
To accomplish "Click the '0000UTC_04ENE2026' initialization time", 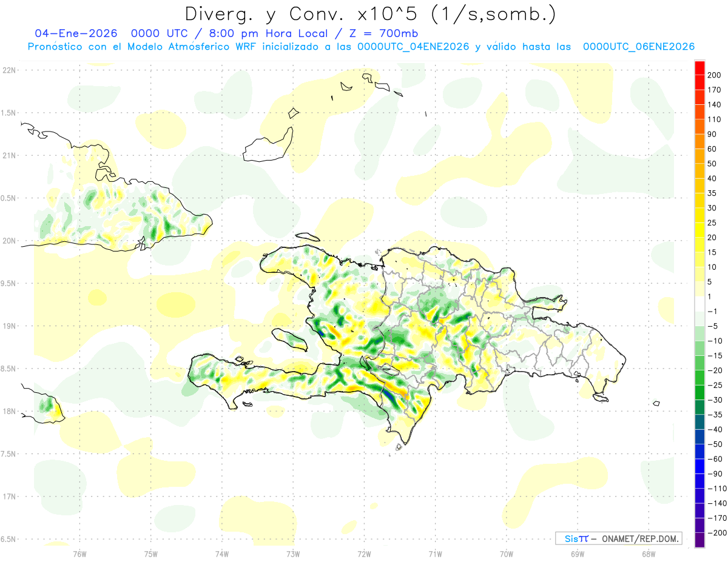I will pyautogui.click(x=413, y=47).
